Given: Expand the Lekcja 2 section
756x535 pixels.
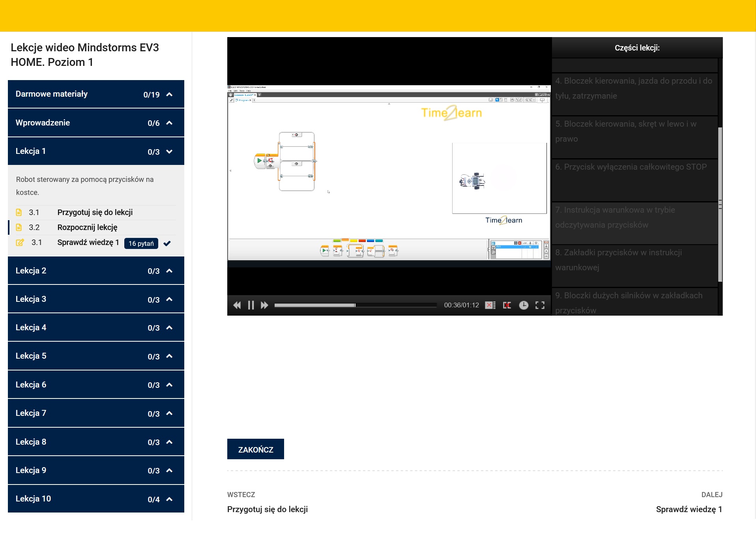Looking at the screenshot, I should pyautogui.click(x=96, y=271).
